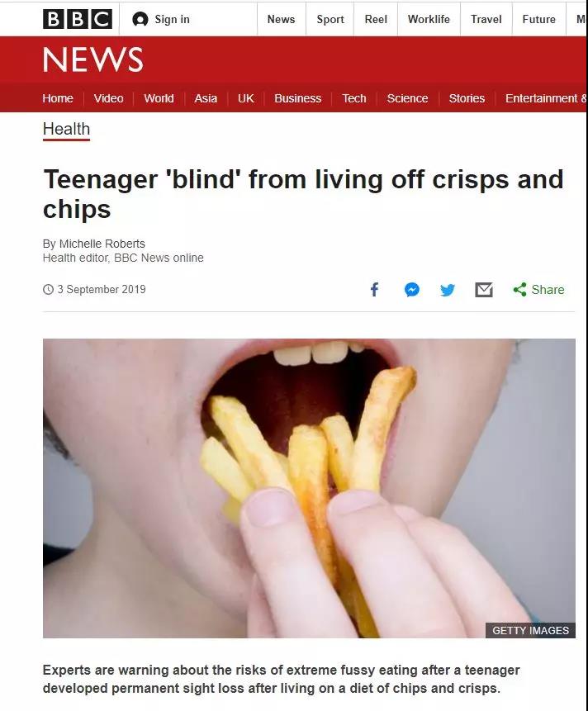The image size is (588, 711).
Task: Select Future in top navigation
Action: click(538, 19)
